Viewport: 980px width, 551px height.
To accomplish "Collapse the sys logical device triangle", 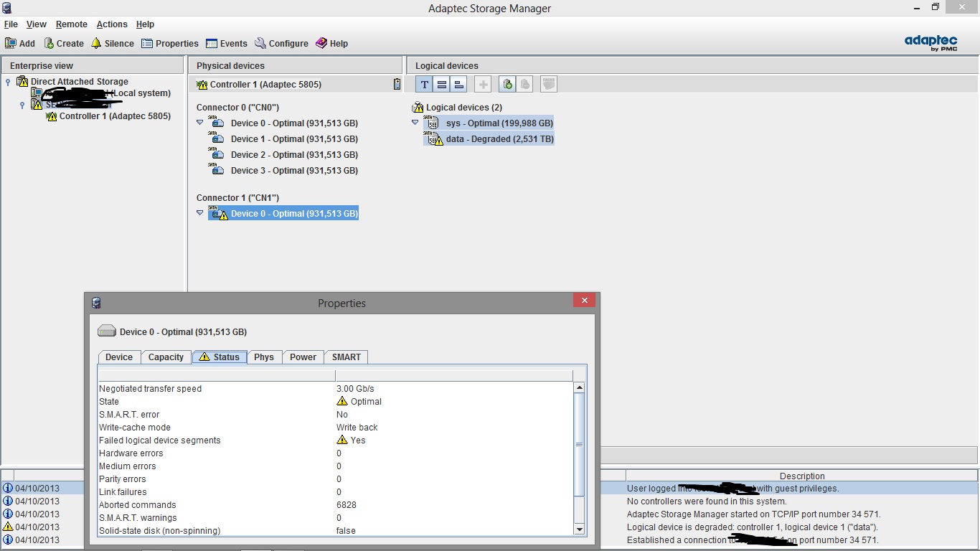I will pos(415,123).
